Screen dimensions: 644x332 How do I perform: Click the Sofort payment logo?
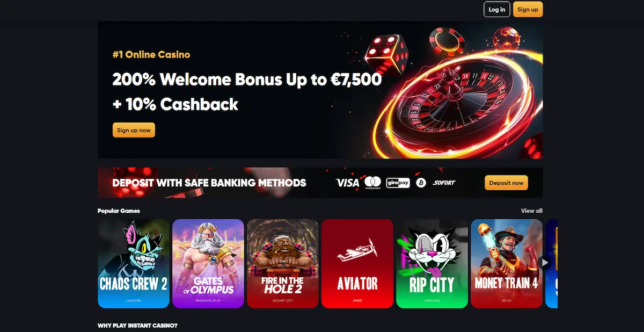coord(444,183)
